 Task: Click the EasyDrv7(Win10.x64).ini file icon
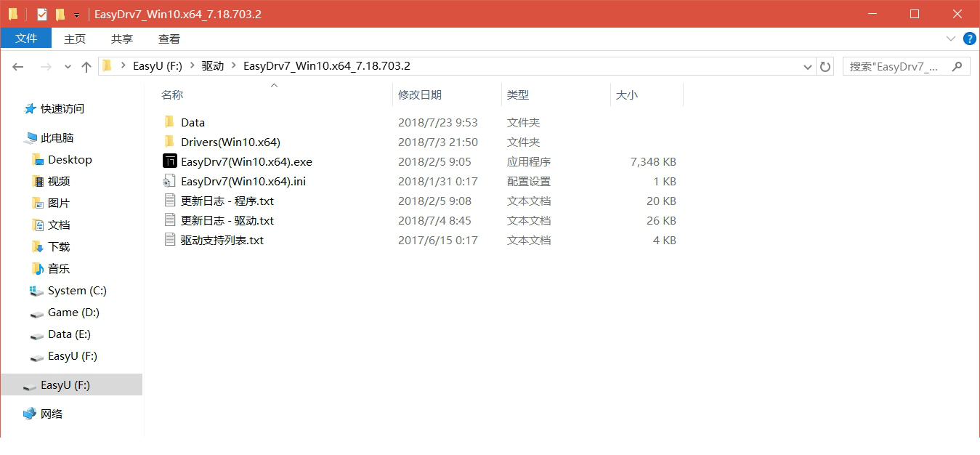tap(170, 181)
